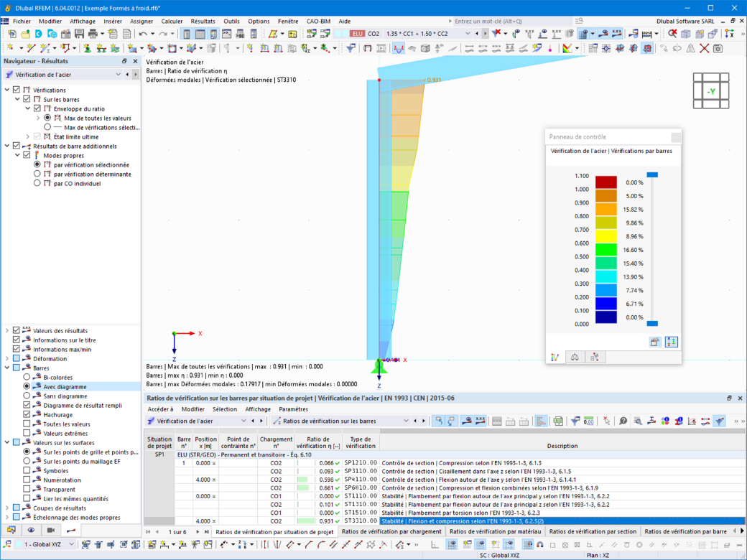Collapse the Enveloppe du ratio tree node
The height and width of the screenshot is (560, 747).
pos(27,108)
